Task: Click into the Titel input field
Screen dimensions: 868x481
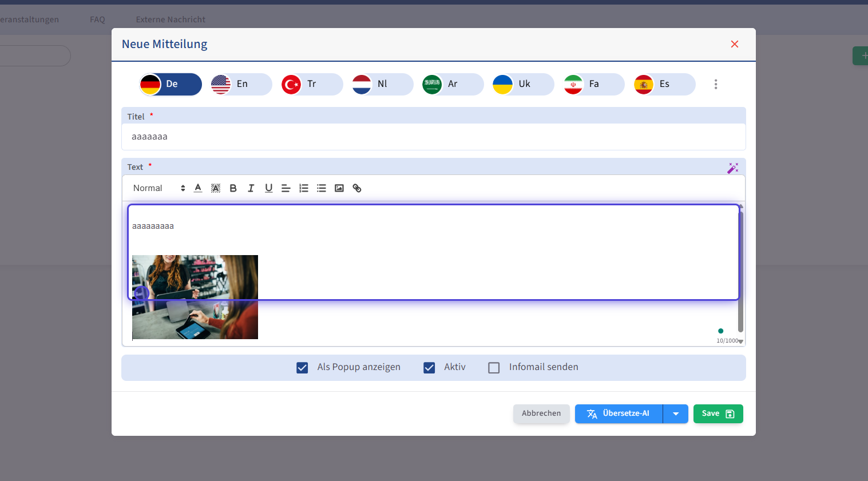Action: click(433, 137)
